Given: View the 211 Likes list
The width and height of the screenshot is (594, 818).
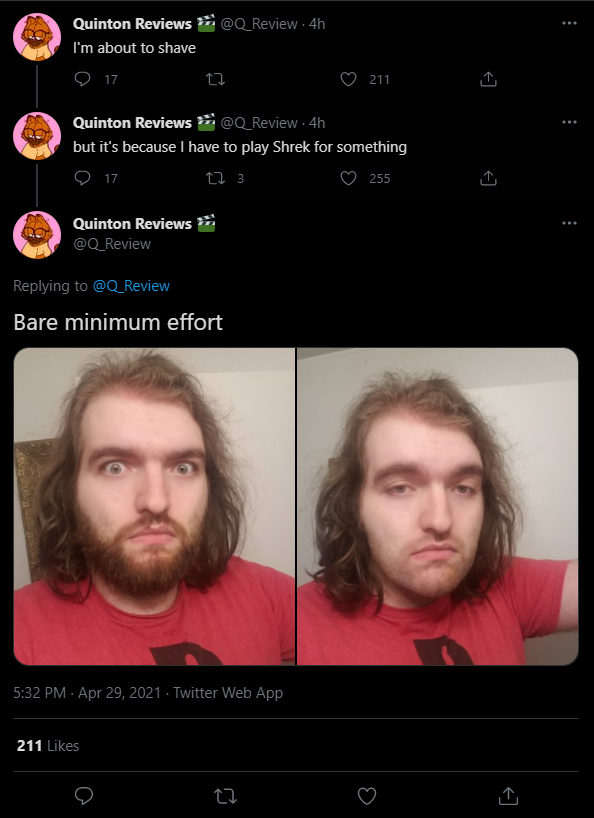Looking at the screenshot, I should (x=47, y=745).
